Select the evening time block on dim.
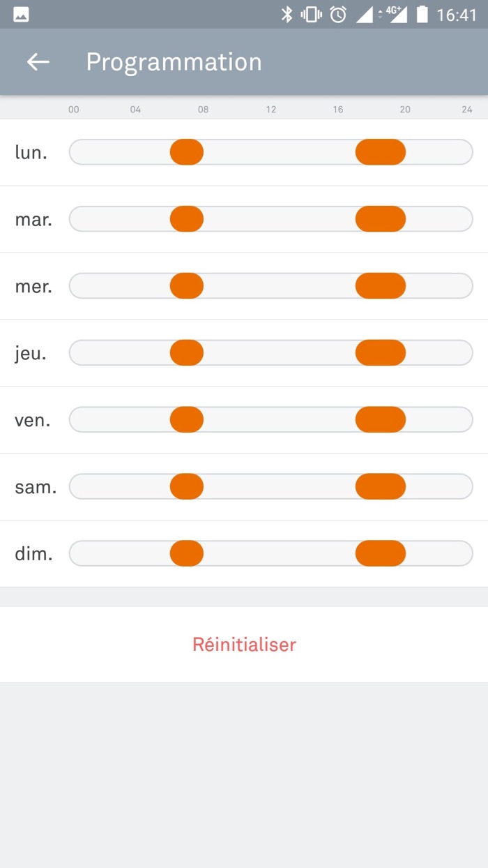The image size is (488, 868). 381,554
